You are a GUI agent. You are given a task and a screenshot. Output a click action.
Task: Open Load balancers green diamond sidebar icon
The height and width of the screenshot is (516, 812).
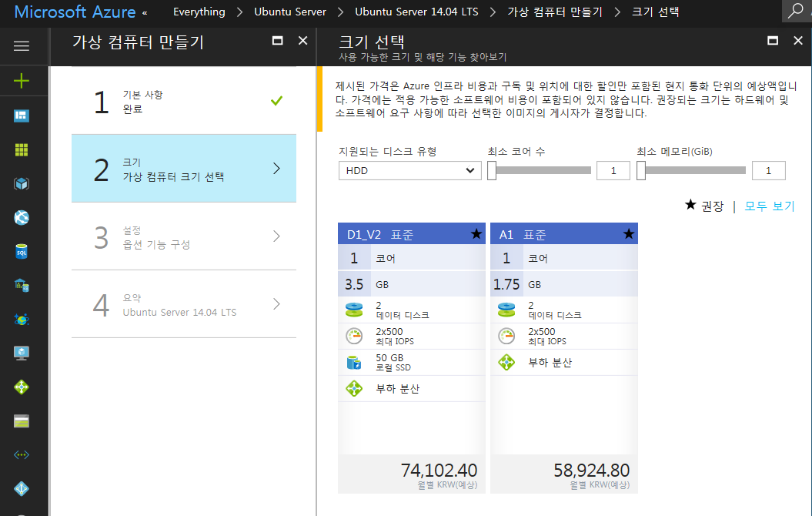click(22, 387)
